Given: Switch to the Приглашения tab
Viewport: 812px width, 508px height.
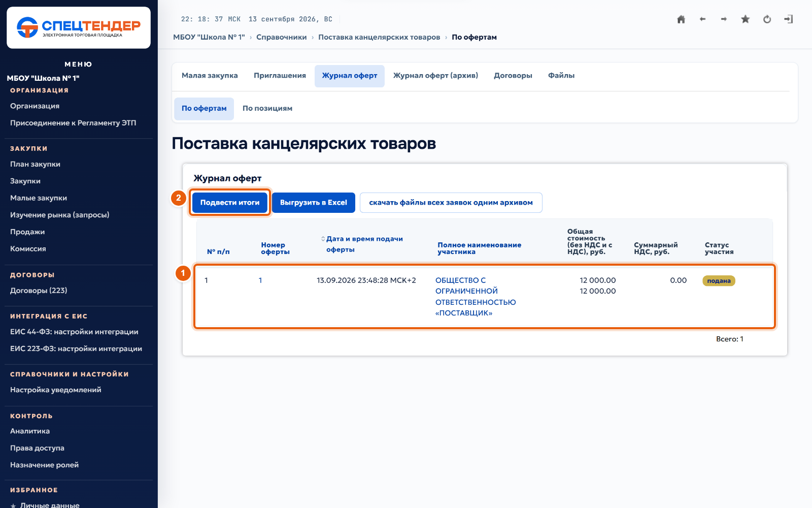Looking at the screenshot, I should pos(280,76).
